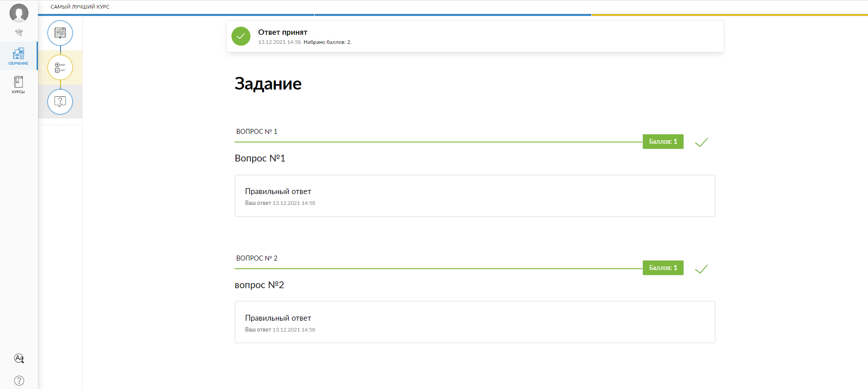The image size is (868, 389).
Task: Click the green checkmark beside Вопрос № 1
Action: [x=701, y=142]
